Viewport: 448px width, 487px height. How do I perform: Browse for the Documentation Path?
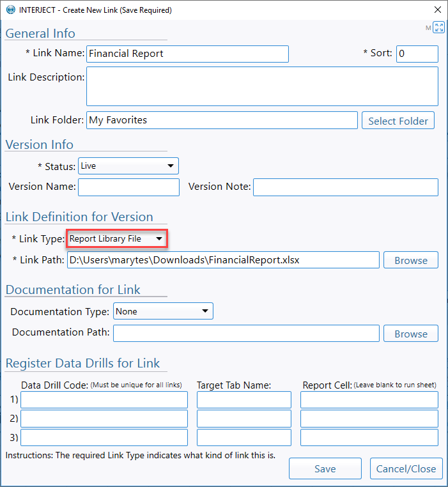411,333
